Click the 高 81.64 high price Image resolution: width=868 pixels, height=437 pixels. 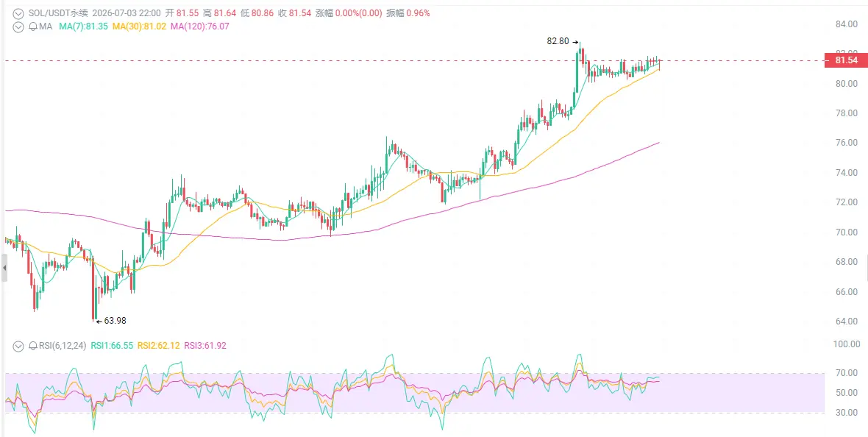(x=220, y=13)
